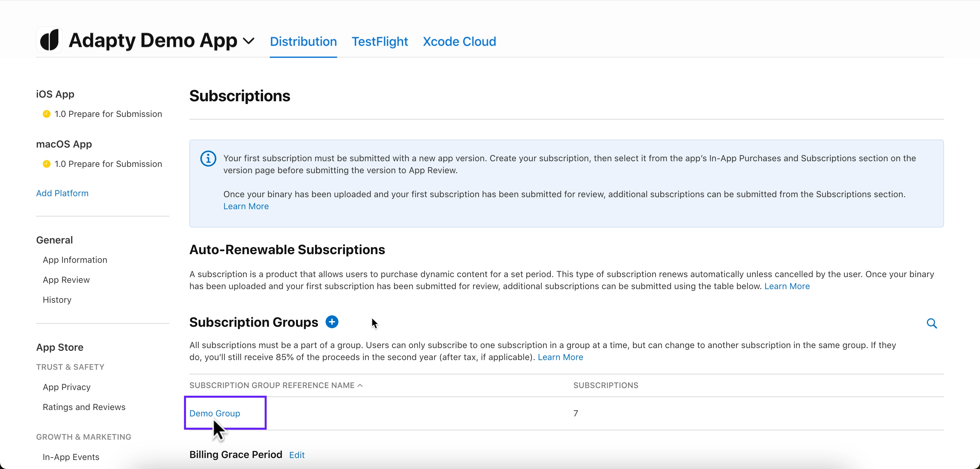Sort by Subscription Group Reference Name column arrow
Viewport: 980px width, 469px height.
click(x=360, y=385)
